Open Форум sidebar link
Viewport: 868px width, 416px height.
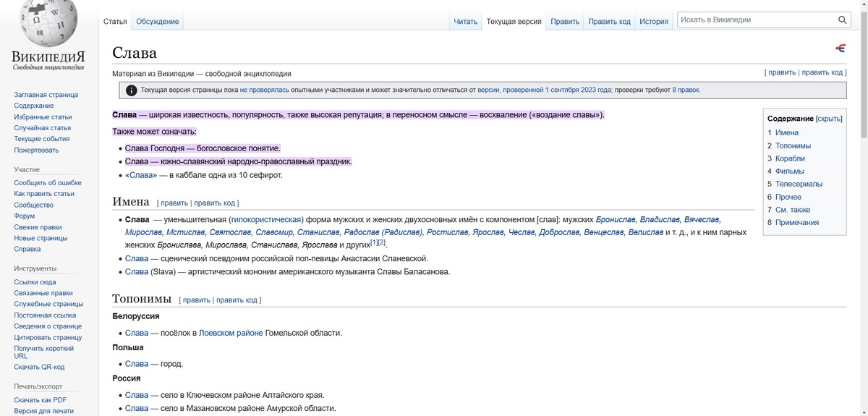point(25,216)
